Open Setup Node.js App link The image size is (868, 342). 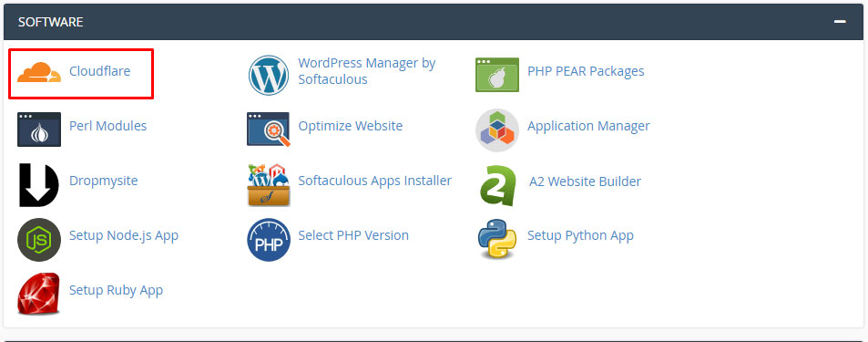click(124, 235)
